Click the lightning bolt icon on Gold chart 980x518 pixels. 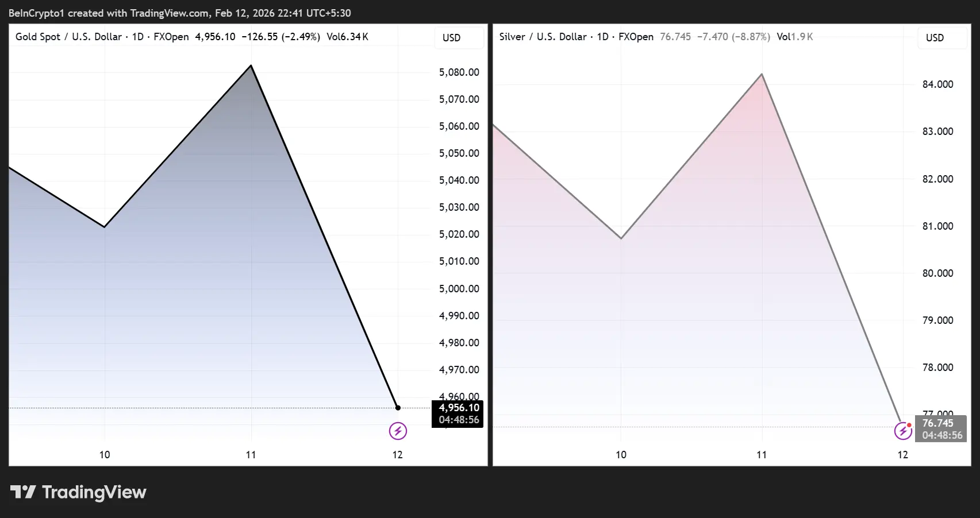point(398,430)
